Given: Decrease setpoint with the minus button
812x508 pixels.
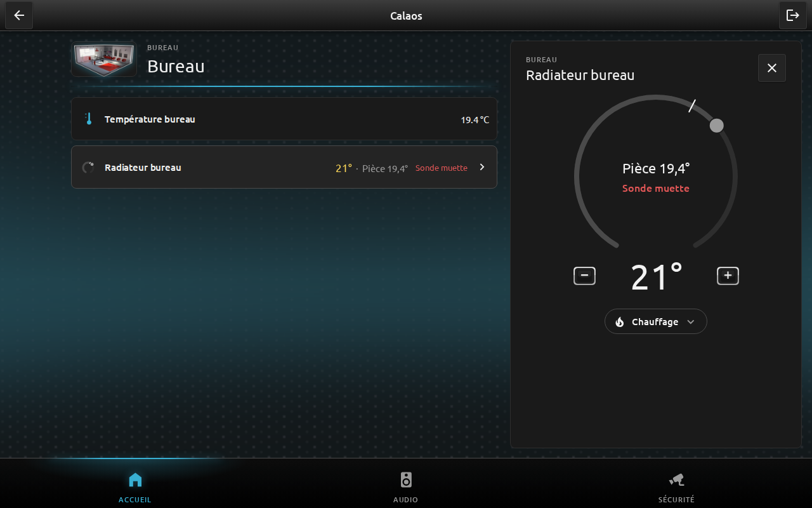Looking at the screenshot, I should click(x=584, y=276).
